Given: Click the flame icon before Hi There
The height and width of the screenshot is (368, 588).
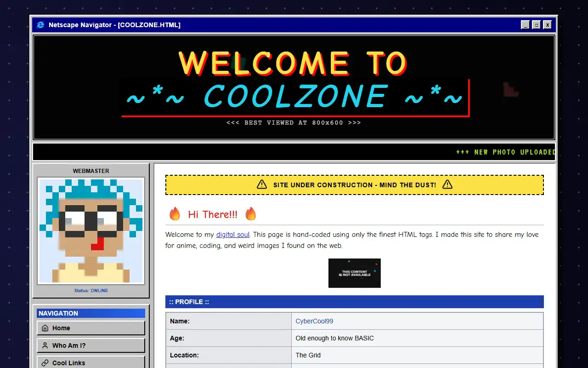Looking at the screenshot, I should [x=175, y=214].
